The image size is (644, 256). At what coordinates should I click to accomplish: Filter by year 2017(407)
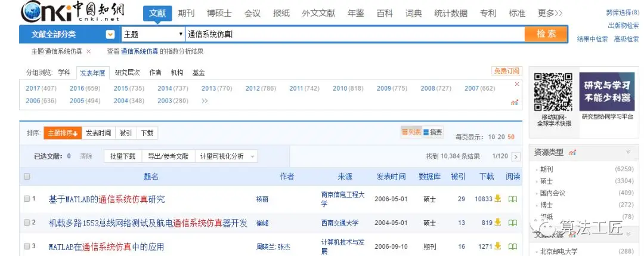[41, 88]
